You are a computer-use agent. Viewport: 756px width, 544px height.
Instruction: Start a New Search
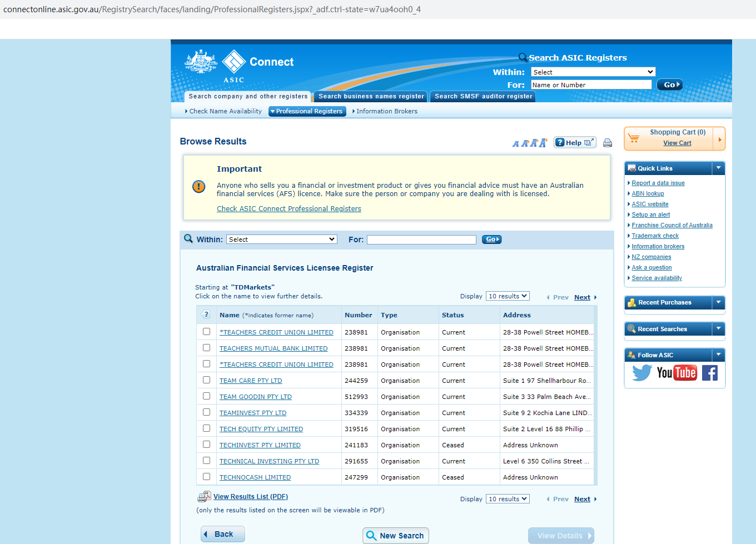click(396, 536)
